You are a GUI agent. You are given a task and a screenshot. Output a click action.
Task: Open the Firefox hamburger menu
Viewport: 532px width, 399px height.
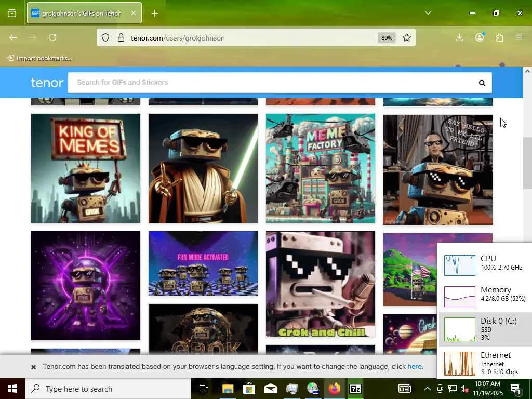(x=519, y=37)
